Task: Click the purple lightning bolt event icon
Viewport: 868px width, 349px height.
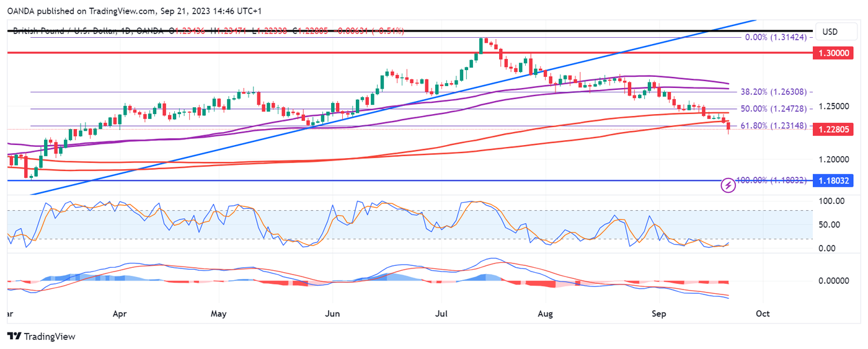Action: tap(728, 185)
